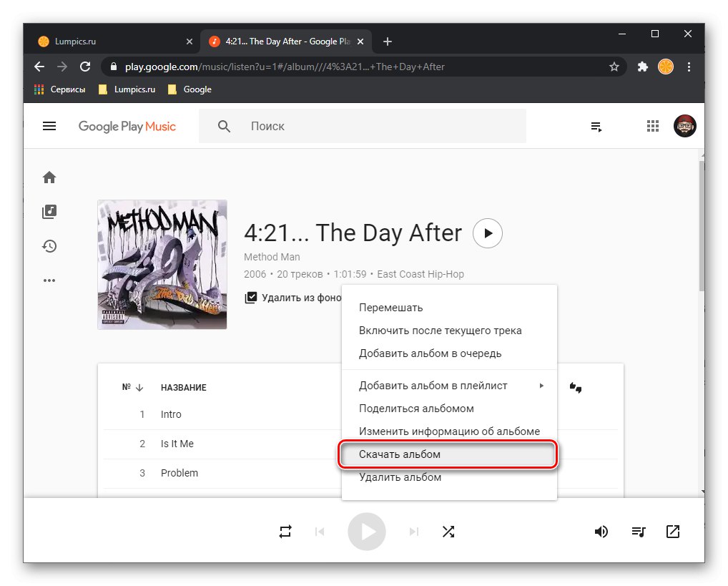Image resolution: width=728 pixels, height=586 pixels.
Task: Open the browser extensions puzzle icon
Action: (x=643, y=67)
